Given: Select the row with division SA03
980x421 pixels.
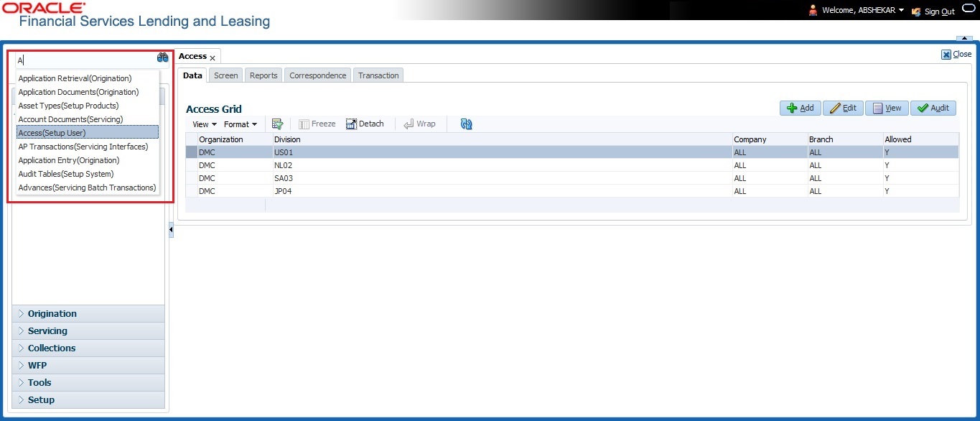Looking at the screenshot, I should (572, 178).
